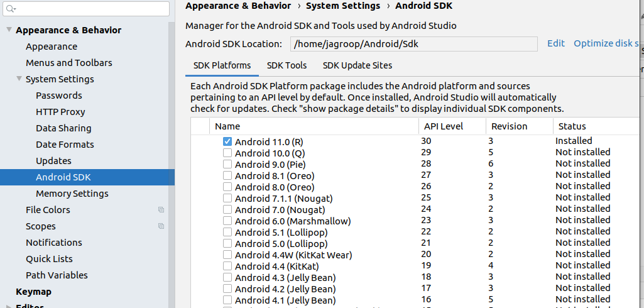Image resolution: width=644 pixels, height=308 pixels.
Task: Check the Android 4.4 (KitKat) checkbox
Action: (227, 266)
